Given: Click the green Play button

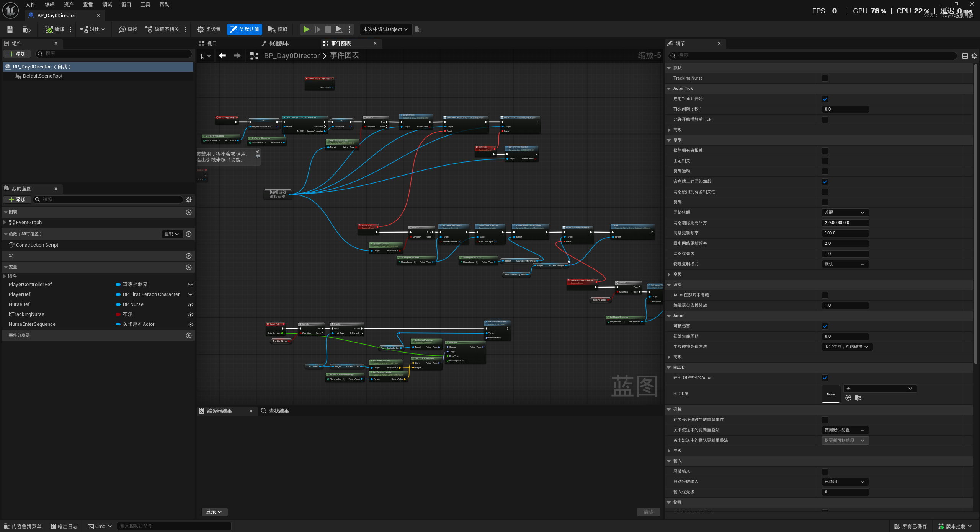Looking at the screenshot, I should [306, 29].
